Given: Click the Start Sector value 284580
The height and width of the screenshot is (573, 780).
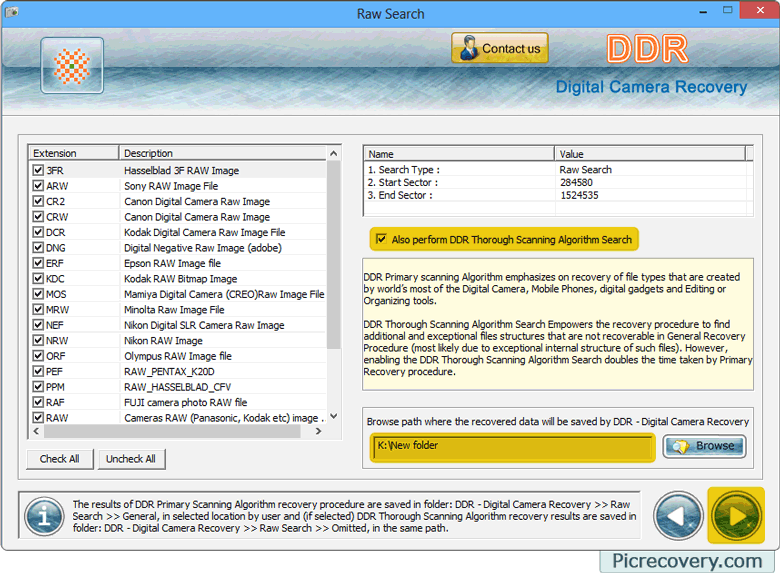Looking at the screenshot, I should (x=577, y=183).
